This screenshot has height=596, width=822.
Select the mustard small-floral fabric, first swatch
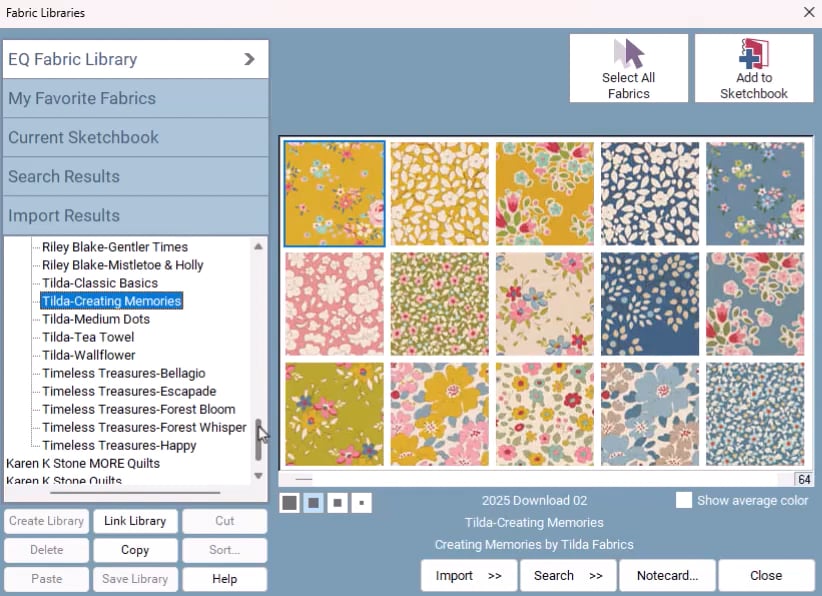click(334, 193)
